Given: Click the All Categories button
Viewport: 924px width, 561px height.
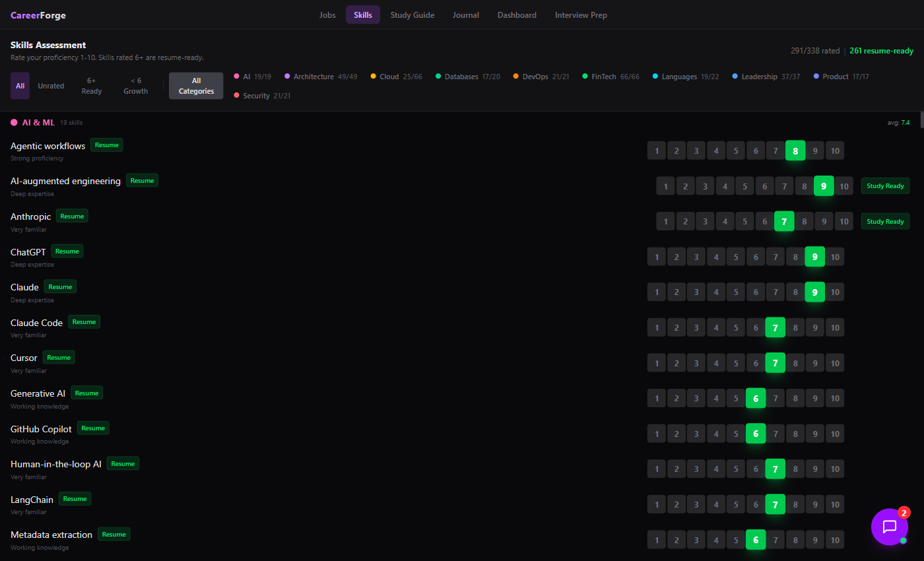Looking at the screenshot, I should click(196, 86).
